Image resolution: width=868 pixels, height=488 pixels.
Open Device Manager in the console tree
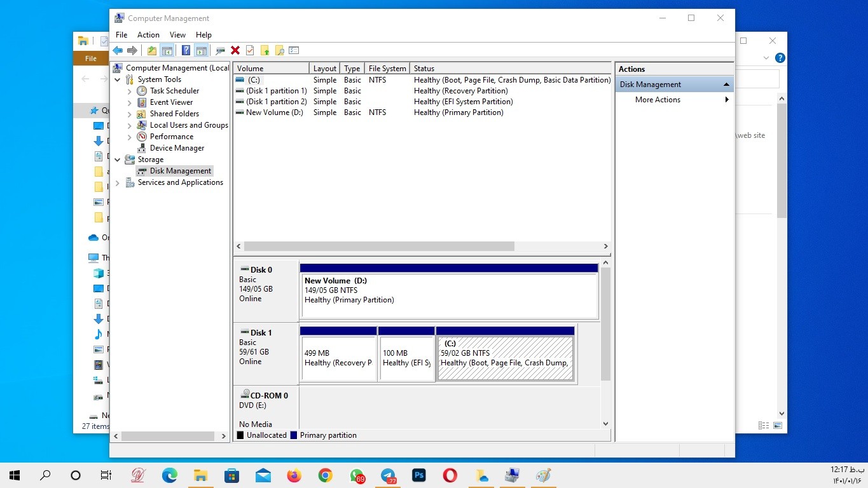click(177, 148)
